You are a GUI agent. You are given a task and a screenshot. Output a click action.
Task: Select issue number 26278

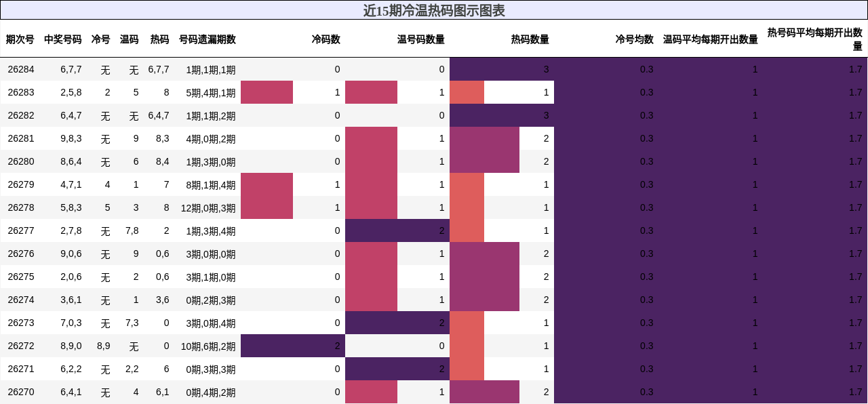20,207
